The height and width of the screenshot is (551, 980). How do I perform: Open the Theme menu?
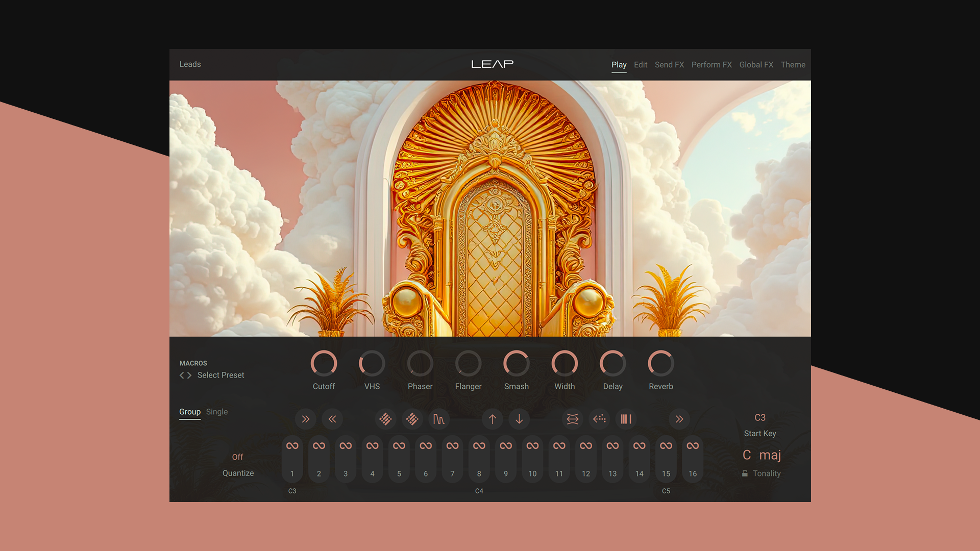(x=793, y=65)
